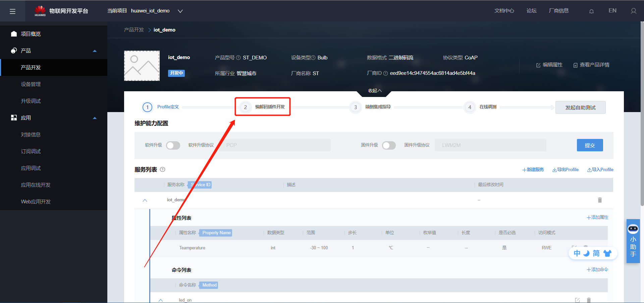Open the 软件升级协议 PCP field

[x=275, y=145]
